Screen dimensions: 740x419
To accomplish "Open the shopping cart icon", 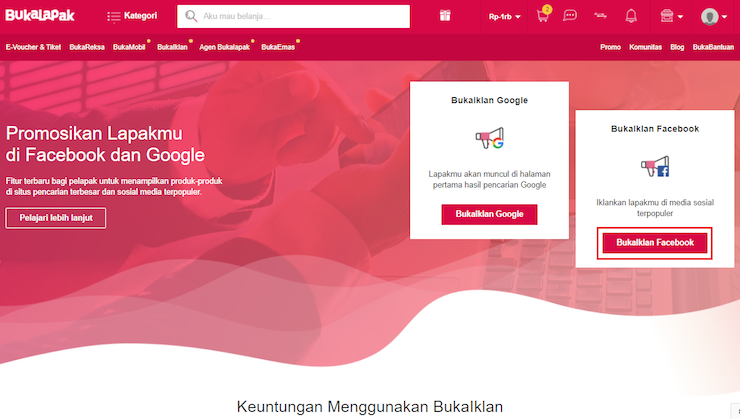I will point(543,15).
